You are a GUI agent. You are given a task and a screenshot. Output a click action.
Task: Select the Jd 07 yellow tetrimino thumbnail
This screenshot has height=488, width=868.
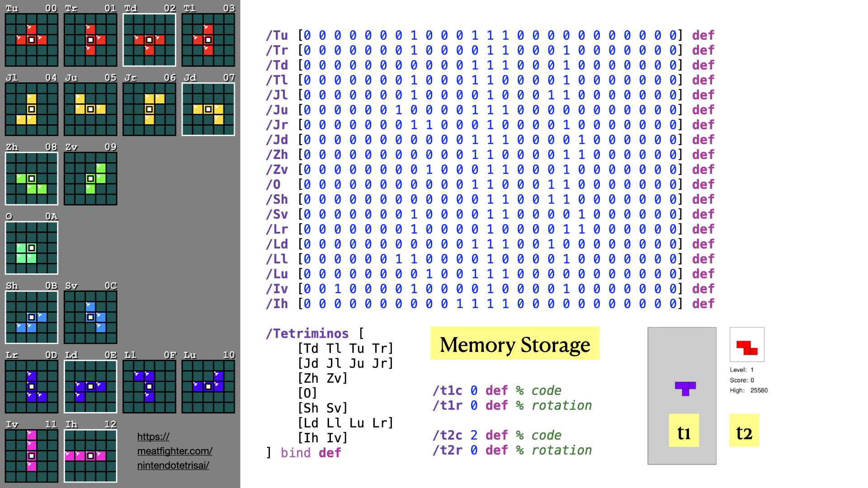click(x=208, y=109)
